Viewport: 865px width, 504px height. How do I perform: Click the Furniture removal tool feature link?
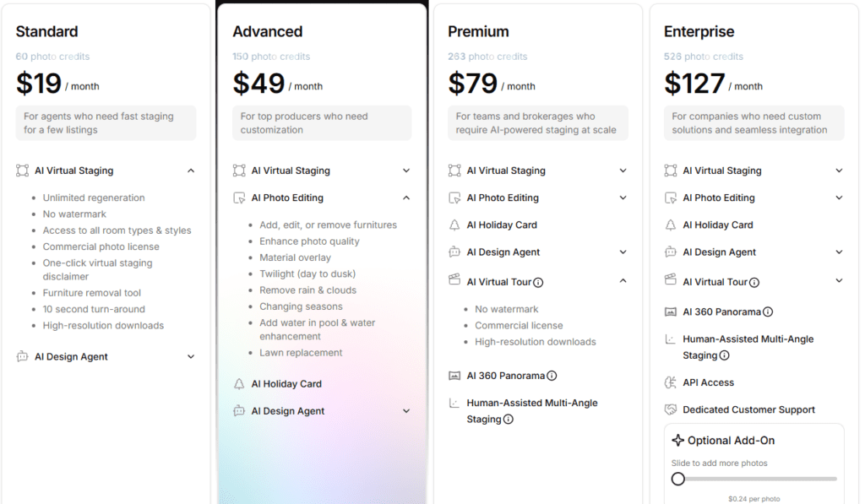point(94,292)
